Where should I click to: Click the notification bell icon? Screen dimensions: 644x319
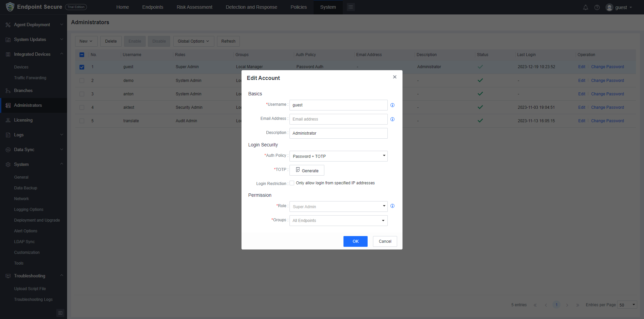(x=586, y=7)
